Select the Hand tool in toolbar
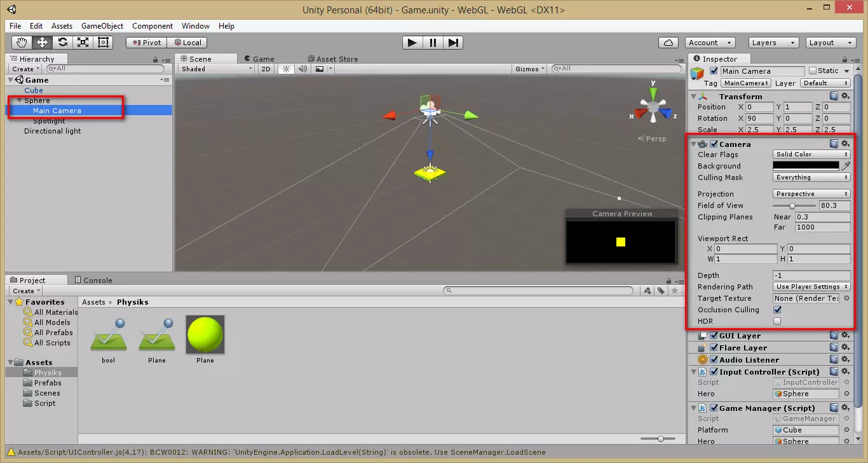Screen dimensions: 868x463 coord(22,43)
